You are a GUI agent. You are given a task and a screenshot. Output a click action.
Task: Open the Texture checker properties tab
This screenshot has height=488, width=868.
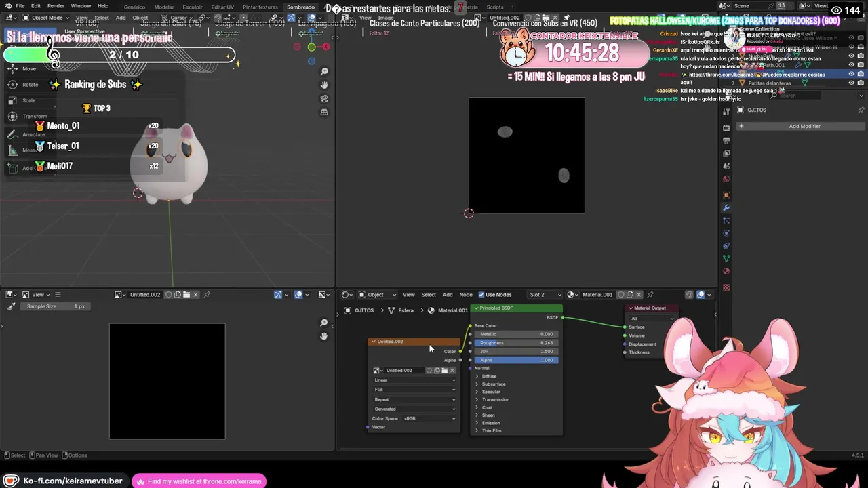coord(726,287)
